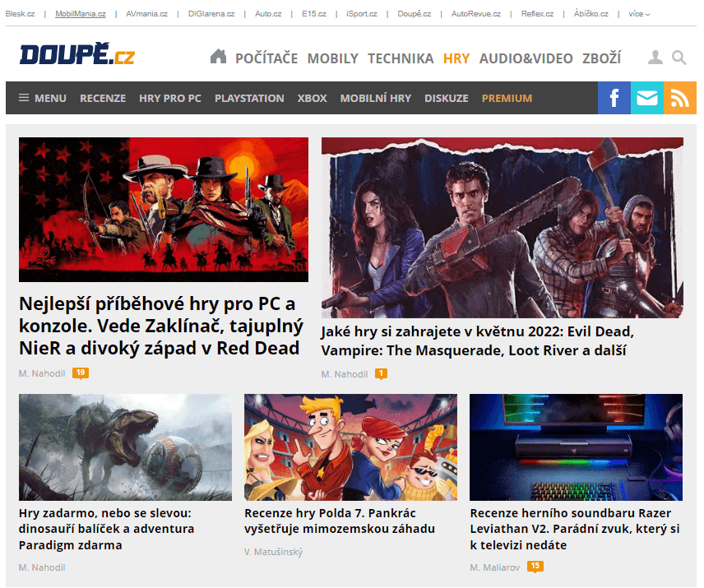Open the AUDIO&VIDEO section
Screen dimensions: 704x588
[526, 58]
